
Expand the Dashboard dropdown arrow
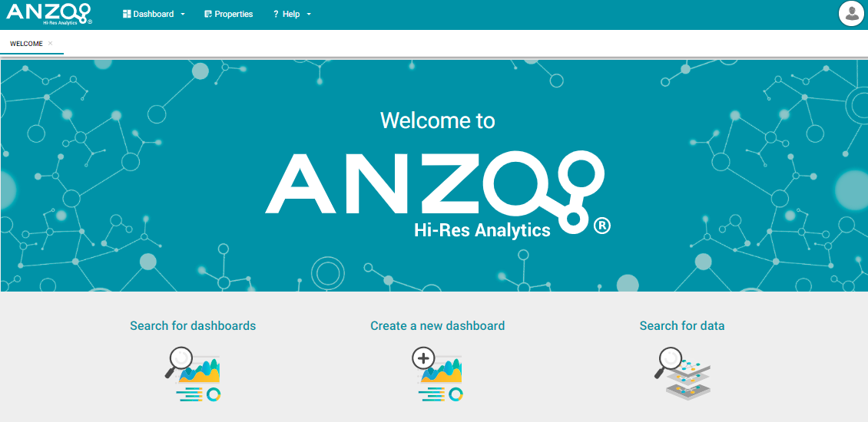pos(183,15)
